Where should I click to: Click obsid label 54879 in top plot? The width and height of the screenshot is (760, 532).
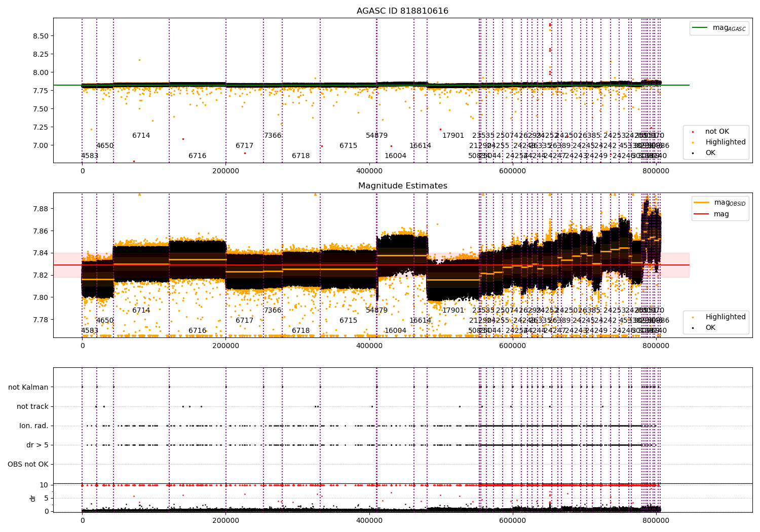point(377,136)
